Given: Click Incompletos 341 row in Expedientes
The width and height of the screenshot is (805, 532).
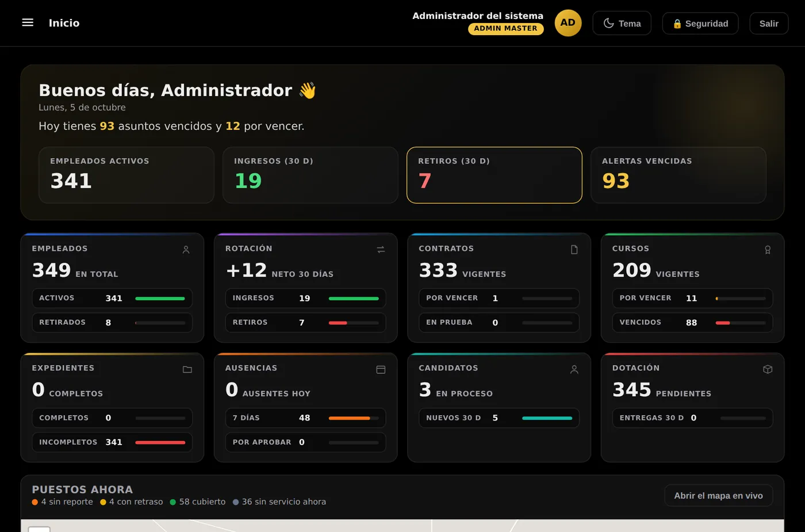Looking at the screenshot, I should [x=112, y=442].
